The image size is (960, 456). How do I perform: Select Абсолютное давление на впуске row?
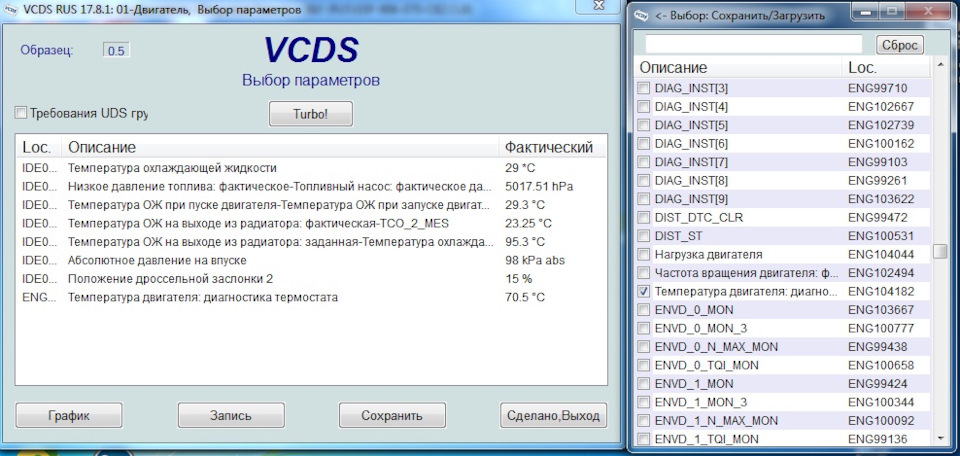coord(311,260)
